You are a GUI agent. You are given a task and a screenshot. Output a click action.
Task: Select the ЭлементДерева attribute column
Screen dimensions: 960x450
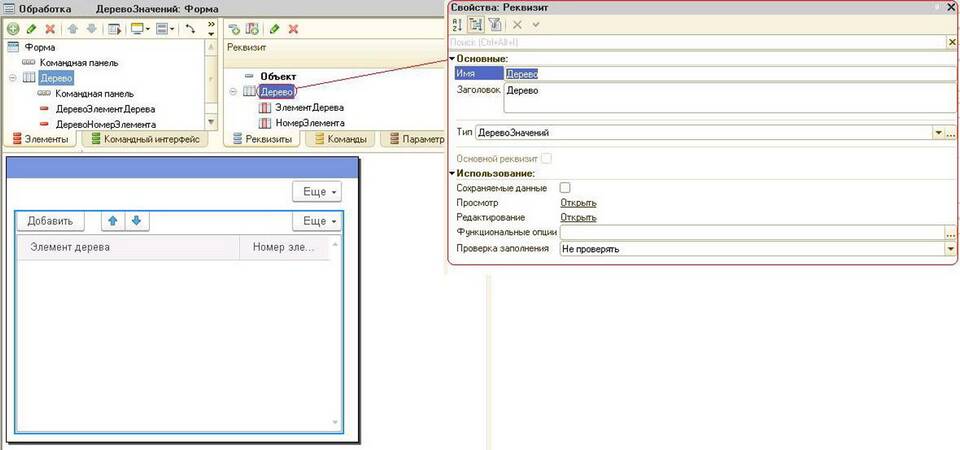click(x=309, y=107)
